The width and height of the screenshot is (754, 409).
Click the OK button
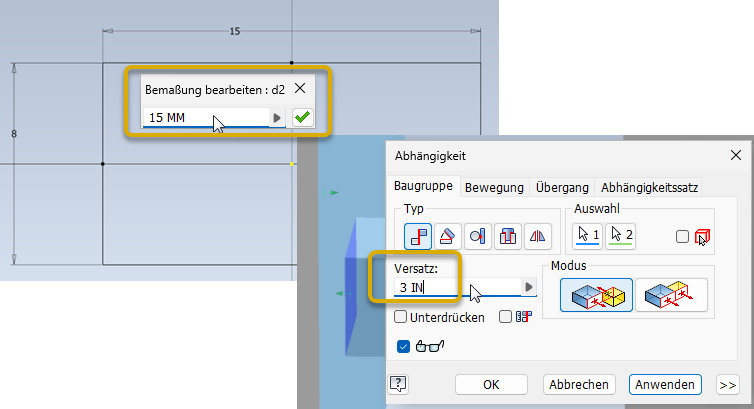491,384
